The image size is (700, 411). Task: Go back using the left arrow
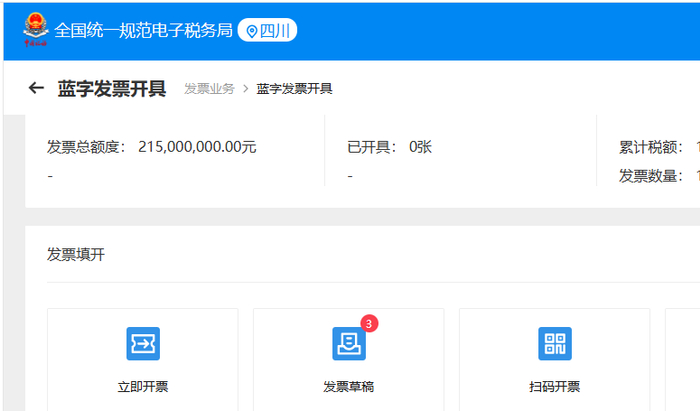[36, 88]
